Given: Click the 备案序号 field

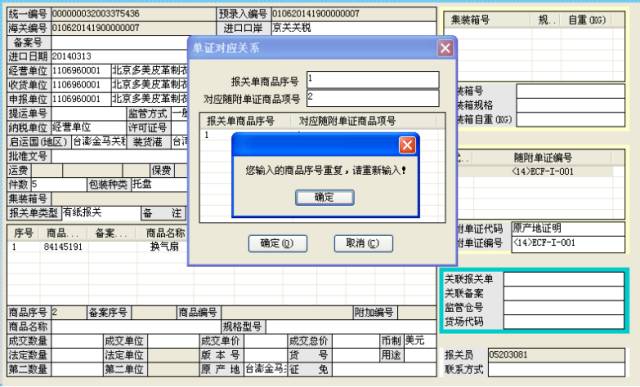Looking at the screenshot, I should 153,313.
